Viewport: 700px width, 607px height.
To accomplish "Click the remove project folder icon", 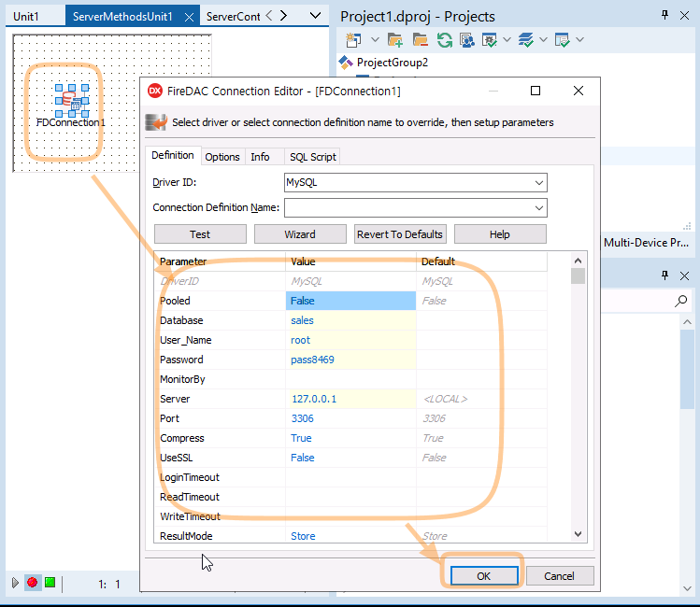I will point(420,40).
